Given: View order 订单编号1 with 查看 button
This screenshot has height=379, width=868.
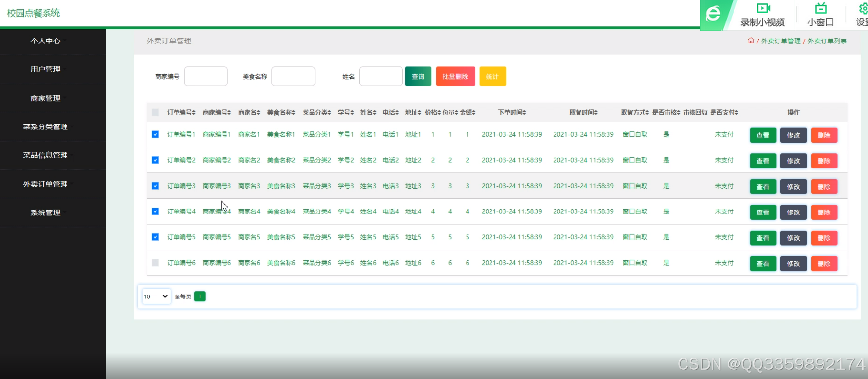Looking at the screenshot, I should (763, 135).
